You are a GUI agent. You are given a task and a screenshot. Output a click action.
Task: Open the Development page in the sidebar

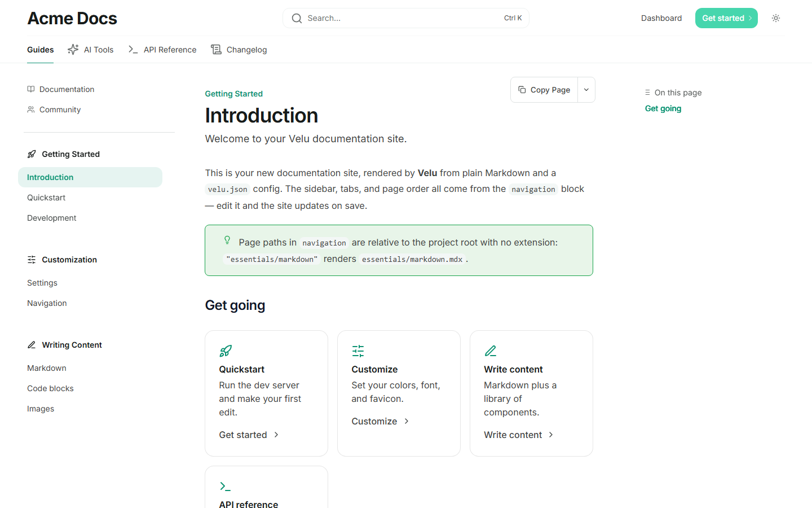[52, 218]
